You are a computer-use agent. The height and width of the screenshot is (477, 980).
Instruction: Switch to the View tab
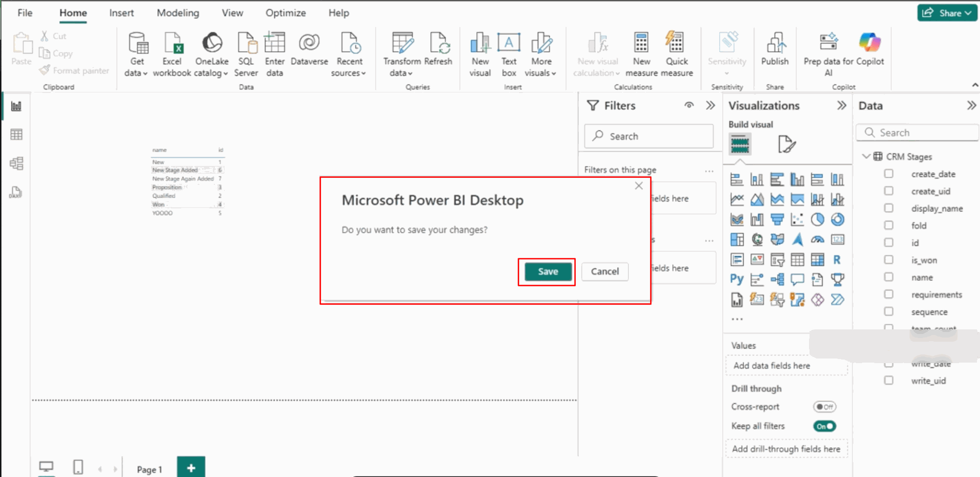tap(232, 13)
